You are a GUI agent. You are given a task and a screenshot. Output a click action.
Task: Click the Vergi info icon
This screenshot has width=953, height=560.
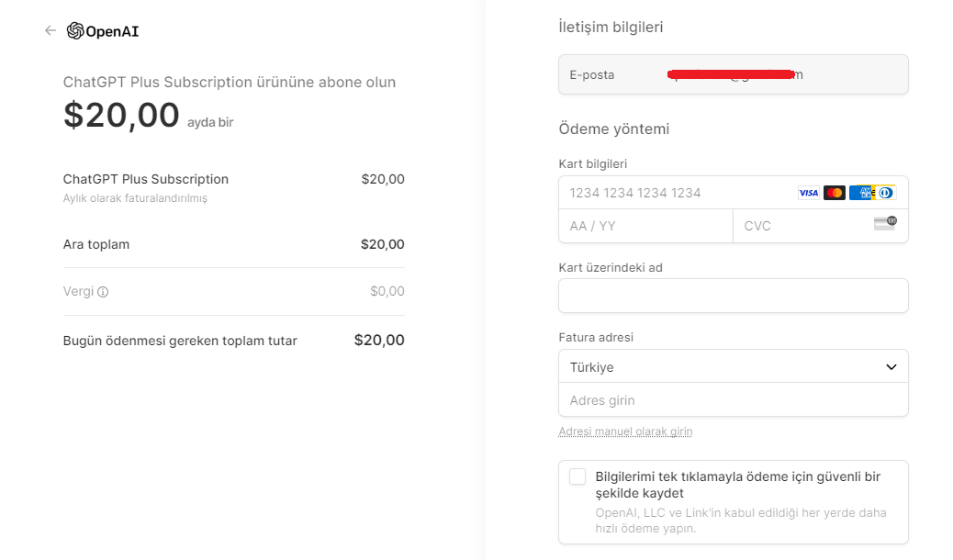point(103,292)
